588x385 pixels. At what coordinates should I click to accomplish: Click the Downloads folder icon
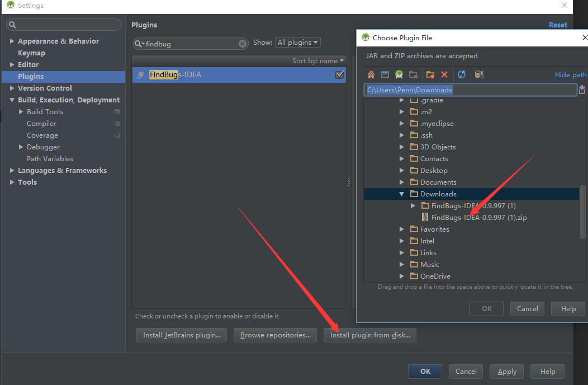(414, 194)
